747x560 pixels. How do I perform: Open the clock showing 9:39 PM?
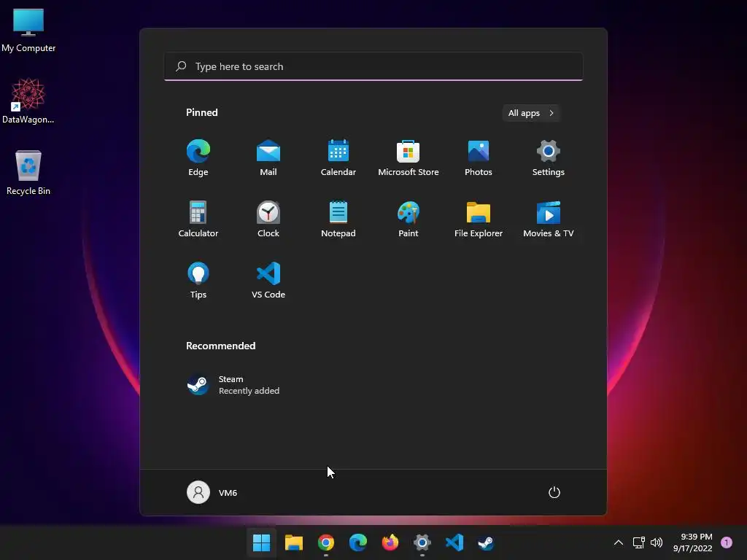point(693,542)
